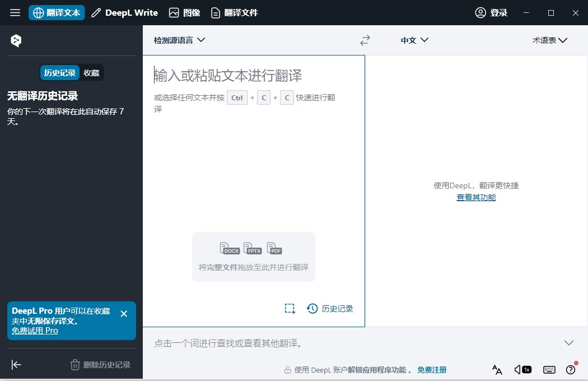Select the screenshot capture tool
Image resolution: width=588 pixels, height=381 pixels.
(290, 308)
